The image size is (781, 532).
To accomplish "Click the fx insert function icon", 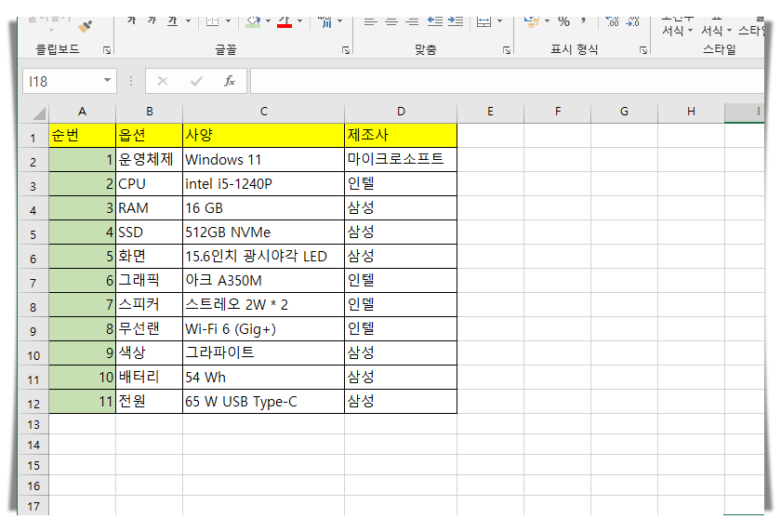I will [x=229, y=81].
